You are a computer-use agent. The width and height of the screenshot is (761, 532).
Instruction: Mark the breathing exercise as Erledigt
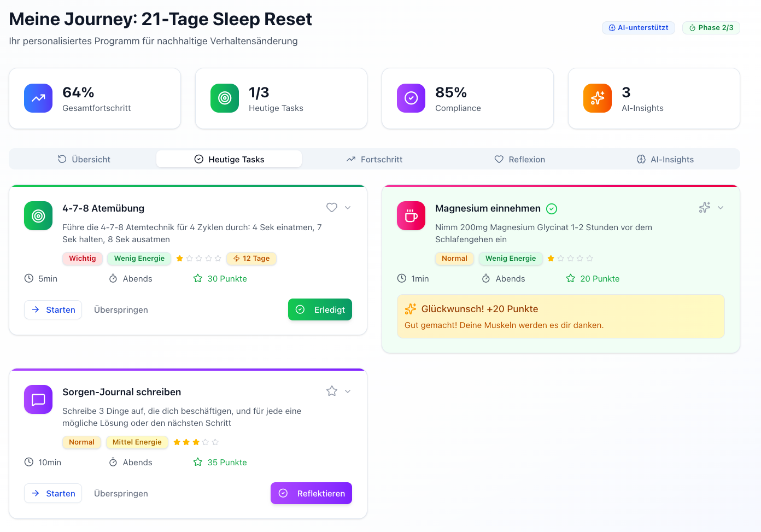320,309
